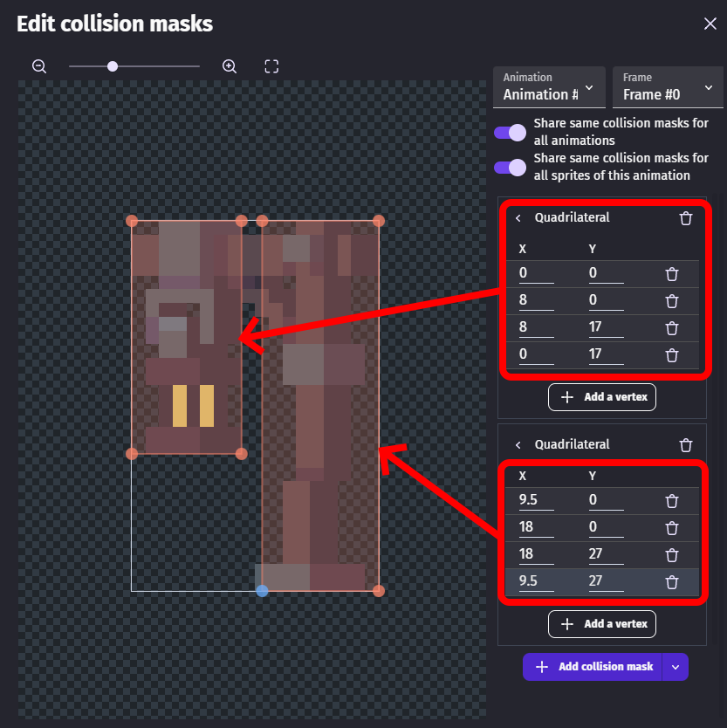Viewport: 727px width, 728px height.
Task: Delete vertex 18, 0 of second quadrilateral
Action: pos(672,528)
